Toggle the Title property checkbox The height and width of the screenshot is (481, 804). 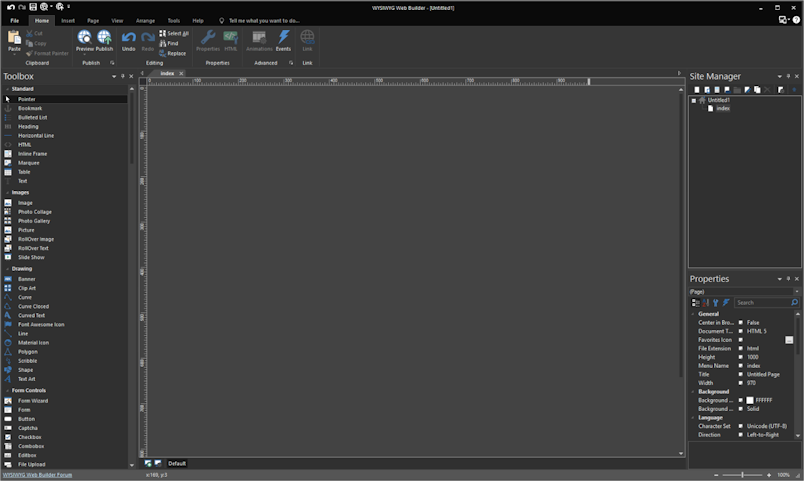click(740, 374)
